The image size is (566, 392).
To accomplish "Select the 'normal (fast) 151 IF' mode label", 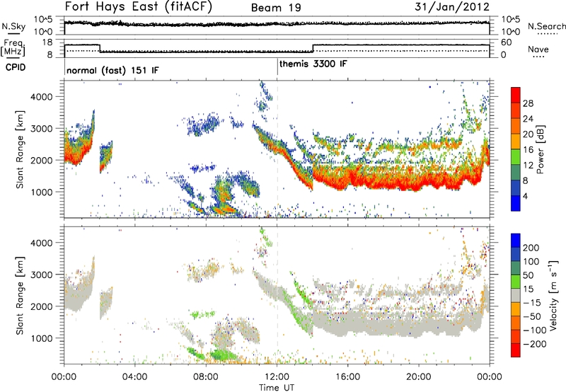I will point(112,70).
